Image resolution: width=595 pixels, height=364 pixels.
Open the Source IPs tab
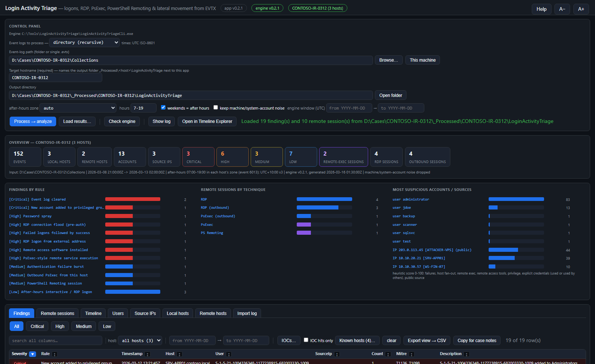[x=145, y=313]
